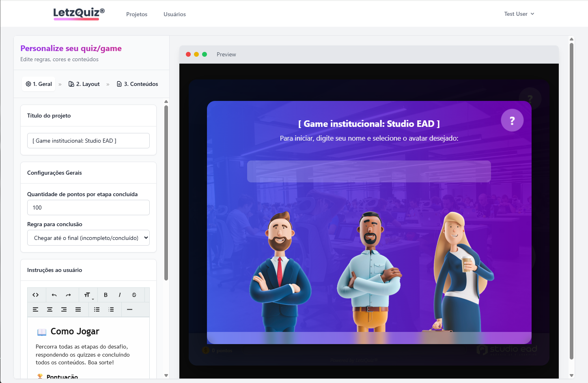Viewport: 588px width, 383px height.
Task: Insert a numbered list
Action: pyautogui.click(x=111, y=310)
